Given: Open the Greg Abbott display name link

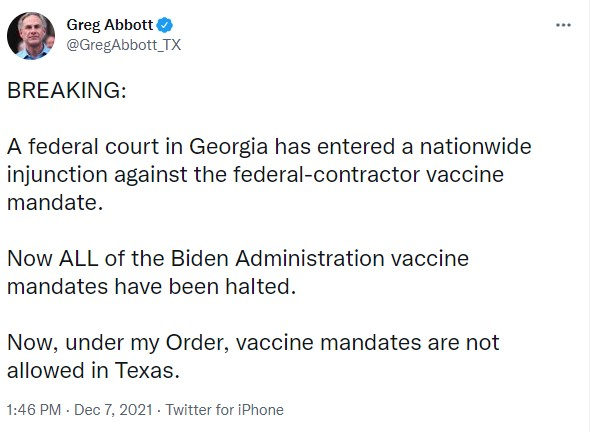Looking at the screenshot, I should pyautogui.click(x=110, y=25).
